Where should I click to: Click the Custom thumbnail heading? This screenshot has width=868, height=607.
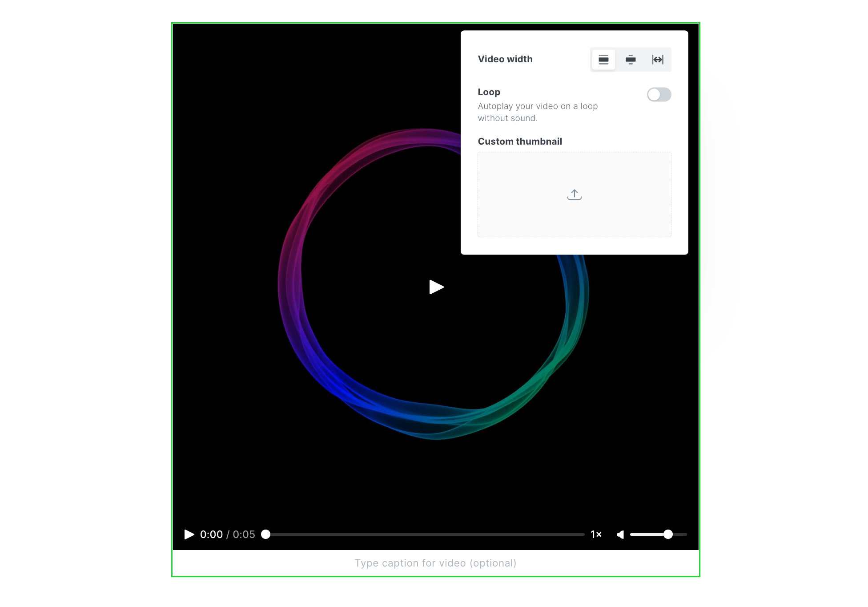coord(520,142)
